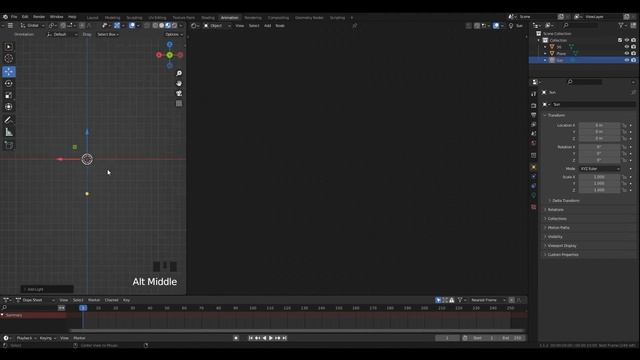Toggle X-ray mode button
The image size is (640, 360).
coord(147,25)
